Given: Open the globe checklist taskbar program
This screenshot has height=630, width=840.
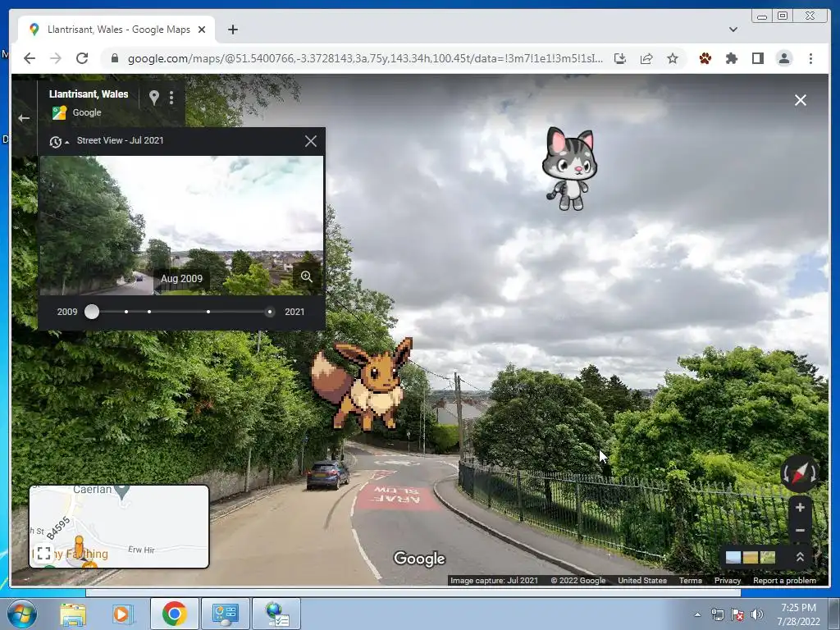Looking at the screenshot, I should [x=276, y=614].
